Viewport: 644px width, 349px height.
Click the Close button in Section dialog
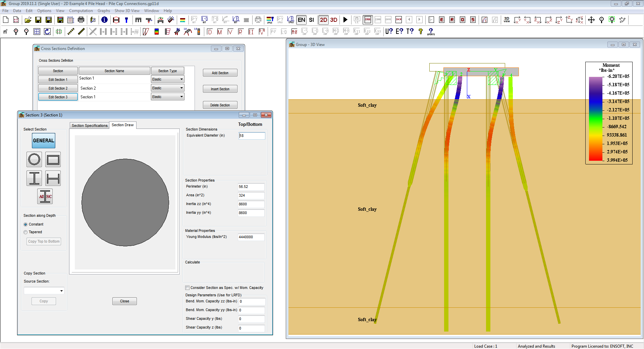(124, 301)
